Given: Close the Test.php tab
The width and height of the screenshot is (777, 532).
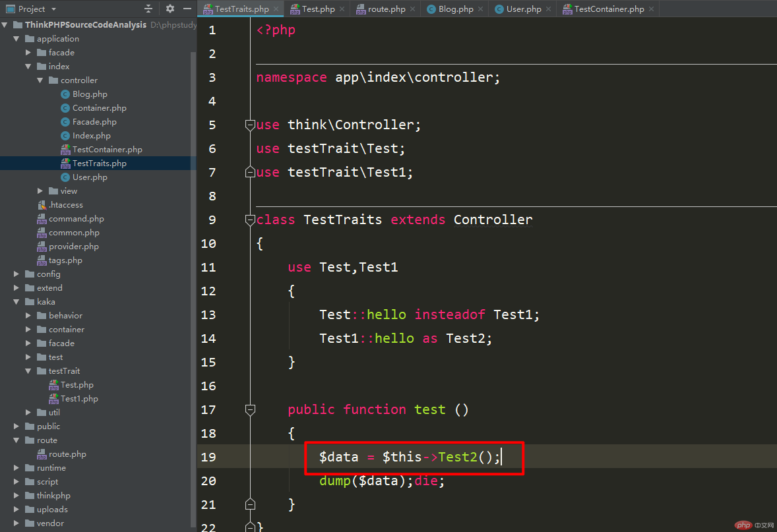Looking at the screenshot, I should pos(342,9).
